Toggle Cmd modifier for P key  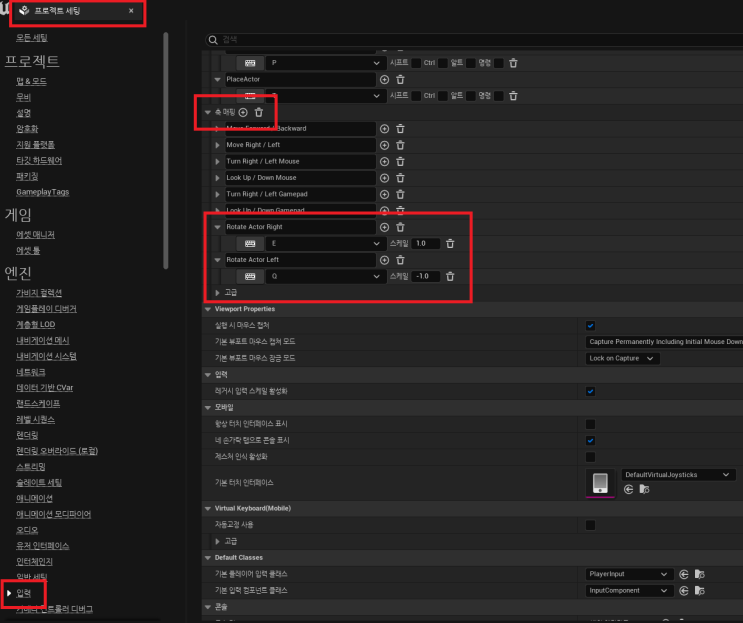tap(498, 63)
